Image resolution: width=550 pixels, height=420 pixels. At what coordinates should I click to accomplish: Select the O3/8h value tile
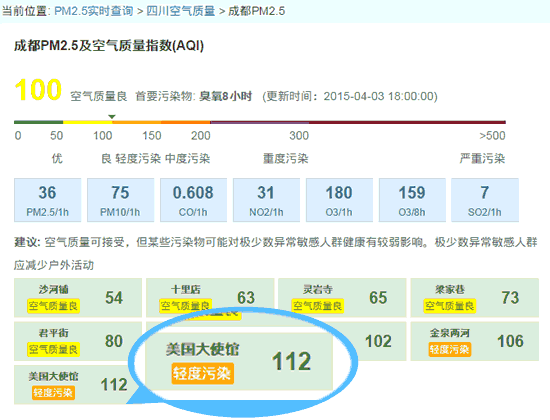pyautogui.click(x=412, y=200)
